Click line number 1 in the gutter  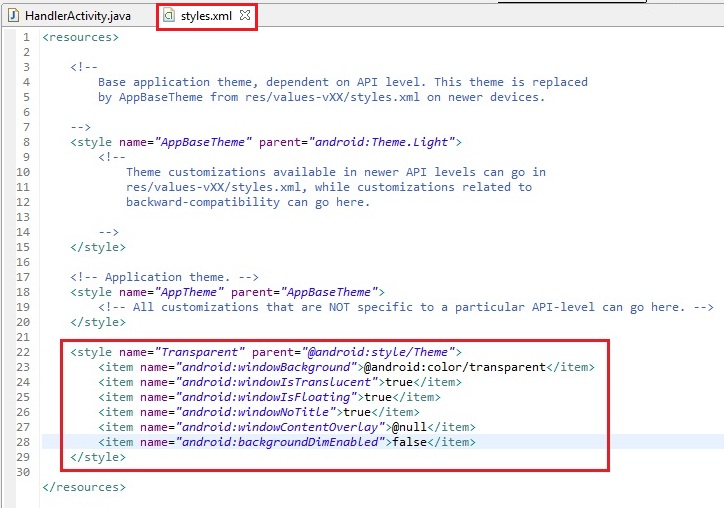pos(26,37)
